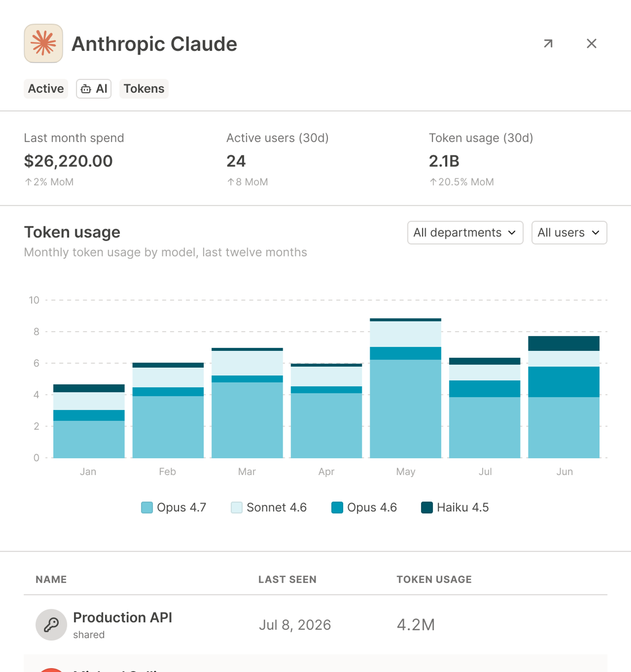Click the 'Feb' axis label
631x672 pixels.
[167, 471]
